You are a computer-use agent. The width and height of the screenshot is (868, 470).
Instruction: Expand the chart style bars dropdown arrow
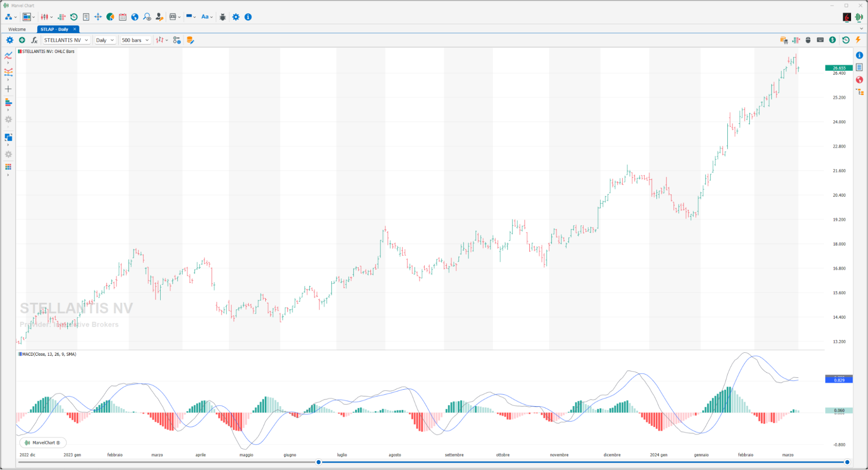[x=167, y=40]
